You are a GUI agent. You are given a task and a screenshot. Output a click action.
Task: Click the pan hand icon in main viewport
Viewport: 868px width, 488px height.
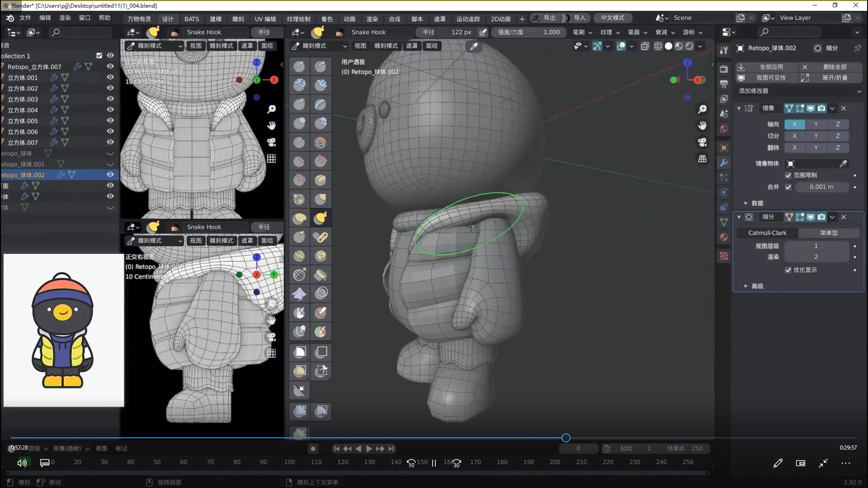[x=702, y=125]
